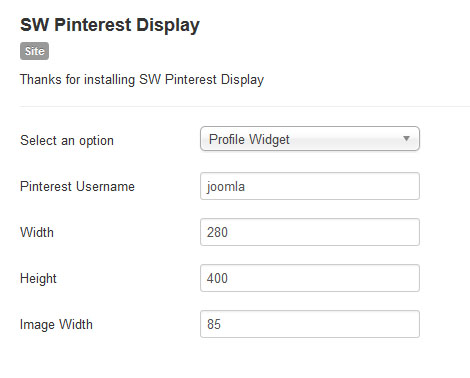Click the horizontal divider below the description
This screenshot has width=470, height=378.
tap(245, 107)
